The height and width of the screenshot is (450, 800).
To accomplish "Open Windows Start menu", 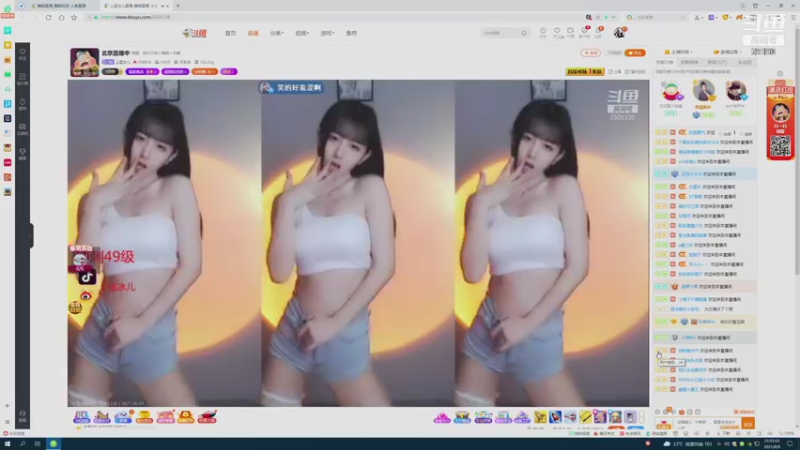I will (x=7, y=444).
